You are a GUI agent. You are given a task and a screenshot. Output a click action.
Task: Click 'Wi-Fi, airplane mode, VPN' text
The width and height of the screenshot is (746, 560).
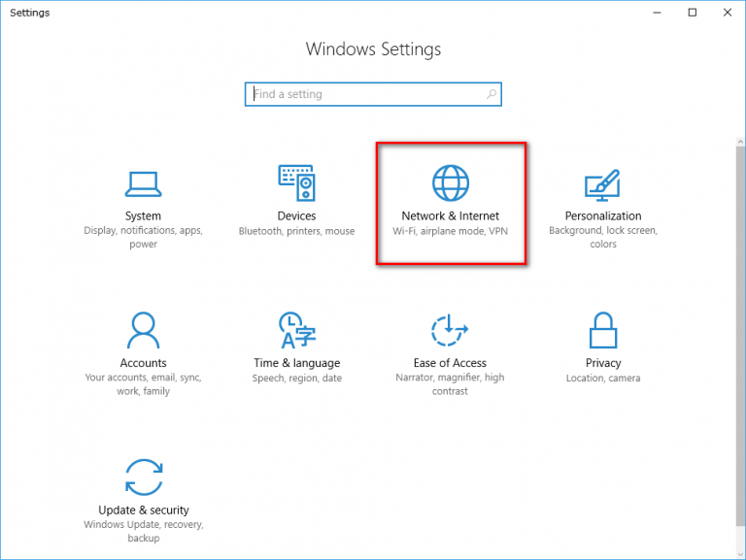[x=450, y=231]
